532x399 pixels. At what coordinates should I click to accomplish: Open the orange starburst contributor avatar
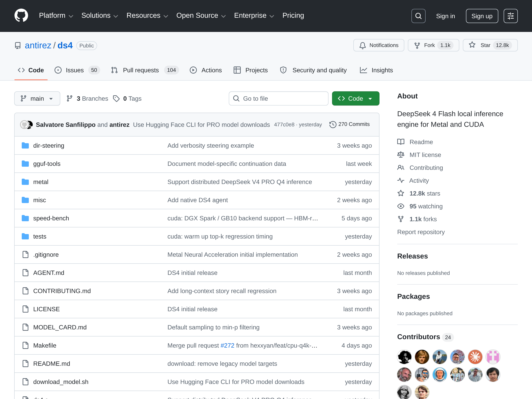click(475, 357)
